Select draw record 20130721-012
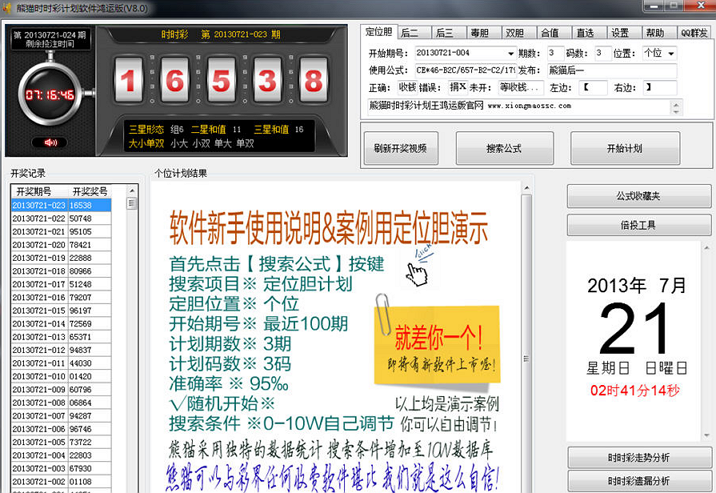The width and height of the screenshot is (716, 493). (x=61, y=350)
